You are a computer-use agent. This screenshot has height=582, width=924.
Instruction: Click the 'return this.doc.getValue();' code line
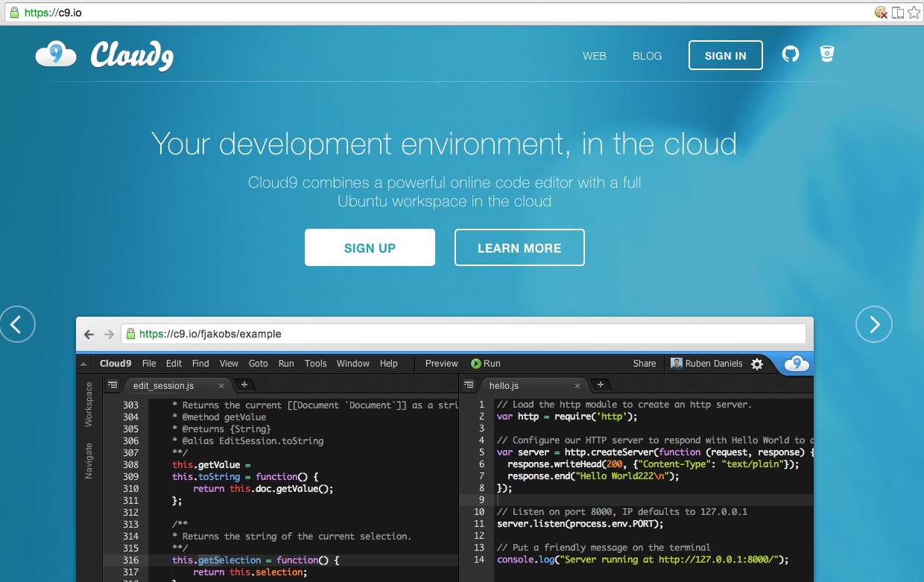click(x=263, y=489)
